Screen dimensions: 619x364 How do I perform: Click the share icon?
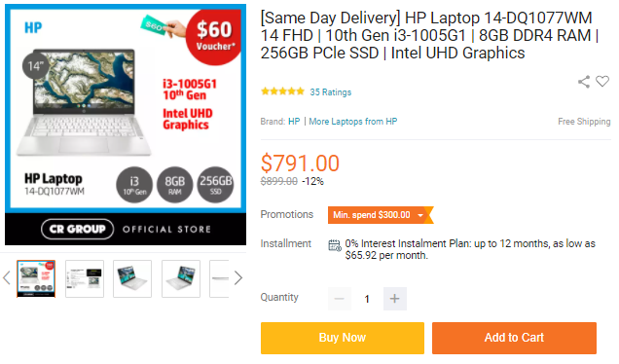(584, 82)
